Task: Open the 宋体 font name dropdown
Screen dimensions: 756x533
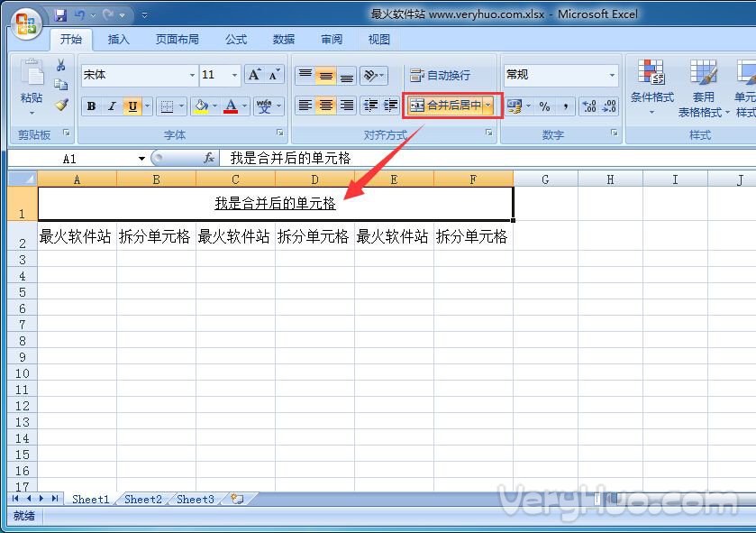Action: (x=192, y=75)
